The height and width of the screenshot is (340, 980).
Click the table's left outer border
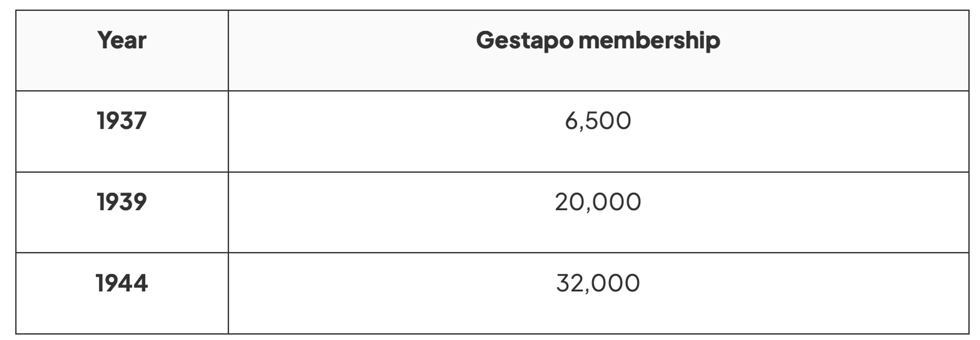click(16, 171)
